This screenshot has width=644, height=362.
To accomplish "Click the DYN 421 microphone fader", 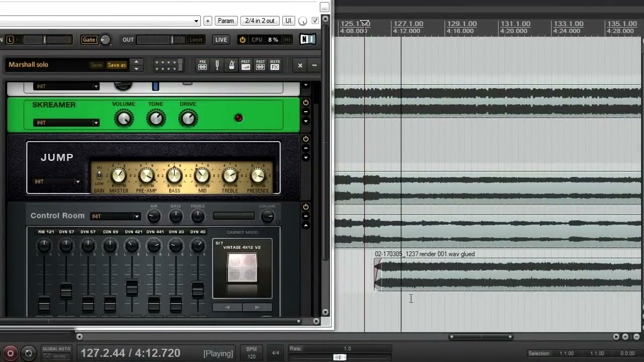I will 132,289.
